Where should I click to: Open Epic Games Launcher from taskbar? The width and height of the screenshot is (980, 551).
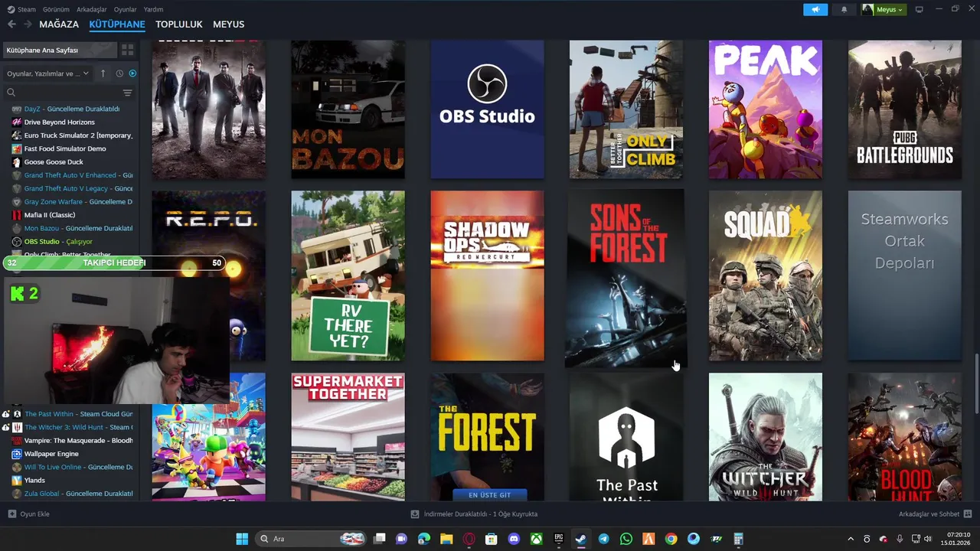tap(559, 539)
